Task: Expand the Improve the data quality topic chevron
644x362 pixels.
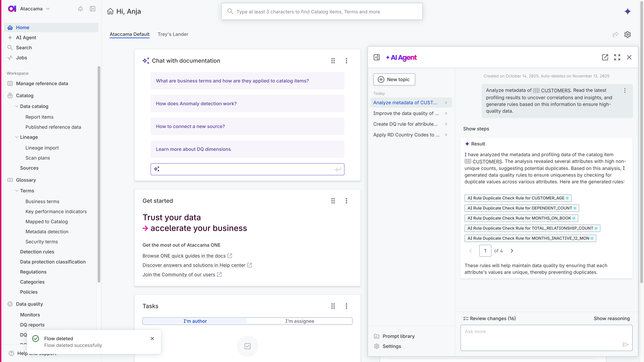Action: pos(446,113)
